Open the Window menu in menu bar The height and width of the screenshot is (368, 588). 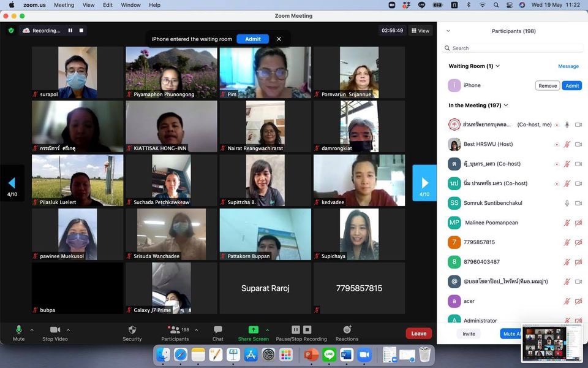(x=130, y=5)
